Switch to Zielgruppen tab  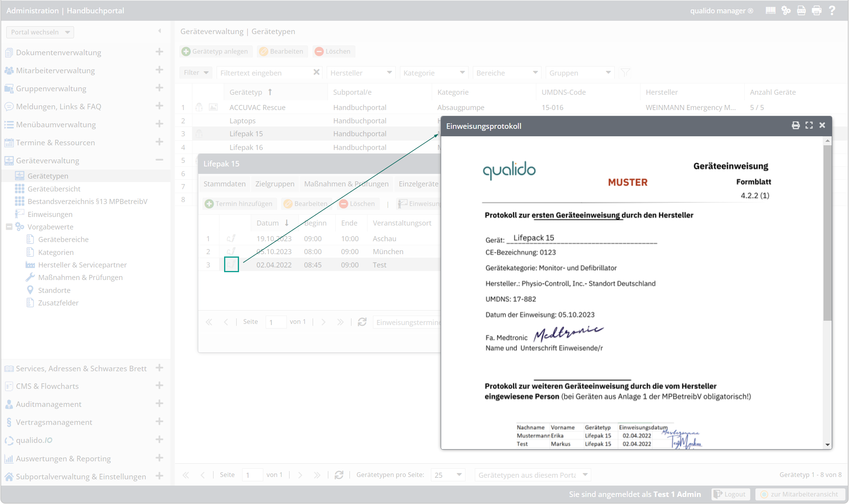point(275,184)
